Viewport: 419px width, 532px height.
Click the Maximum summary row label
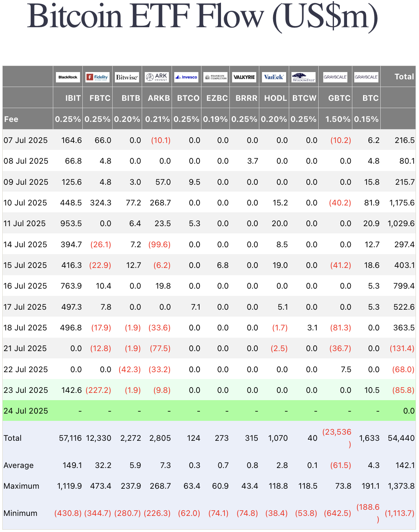click(x=21, y=486)
